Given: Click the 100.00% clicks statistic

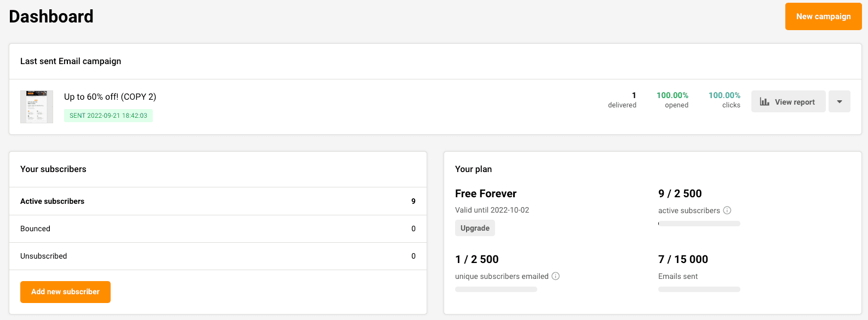Looking at the screenshot, I should [x=724, y=100].
